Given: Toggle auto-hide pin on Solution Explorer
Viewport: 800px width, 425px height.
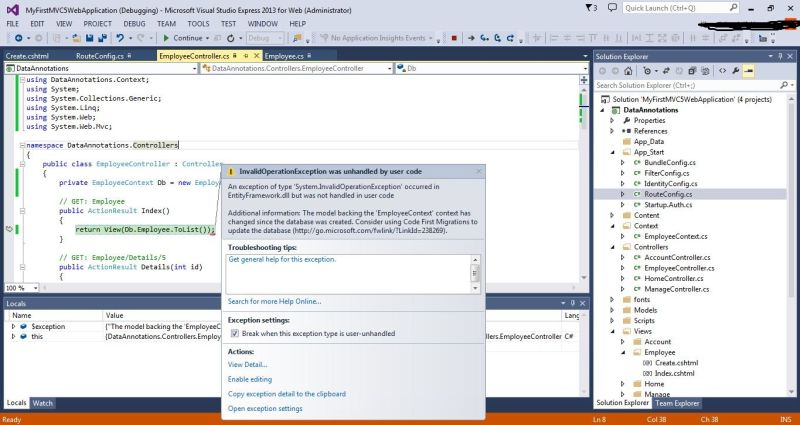Looking at the screenshot, I should click(781, 57).
